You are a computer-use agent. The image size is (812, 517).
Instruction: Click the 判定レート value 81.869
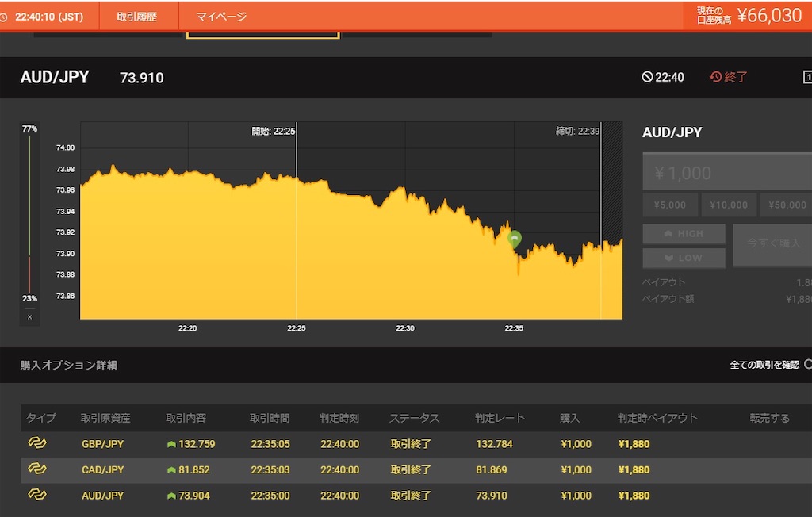(x=492, y=470)
